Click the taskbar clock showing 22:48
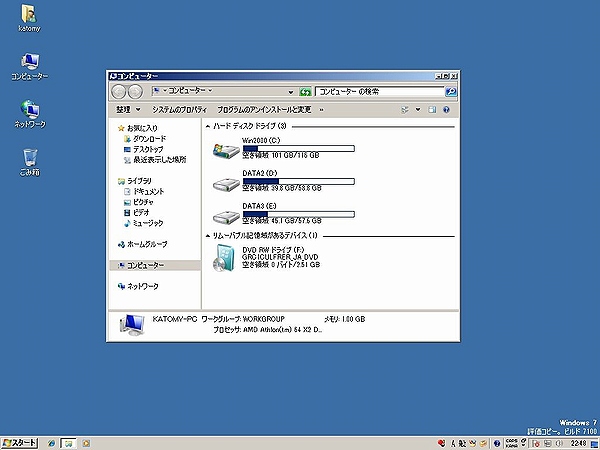 [x=578, y=443]
